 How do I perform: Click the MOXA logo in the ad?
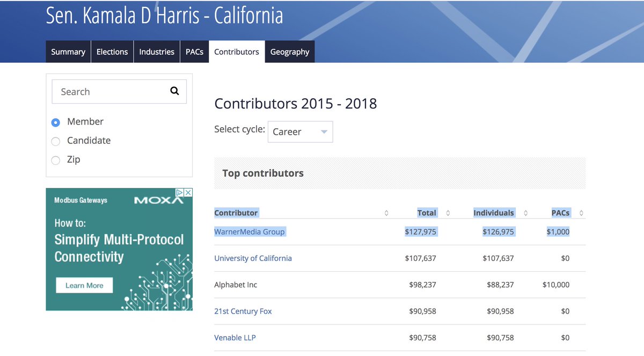(158, 200)
